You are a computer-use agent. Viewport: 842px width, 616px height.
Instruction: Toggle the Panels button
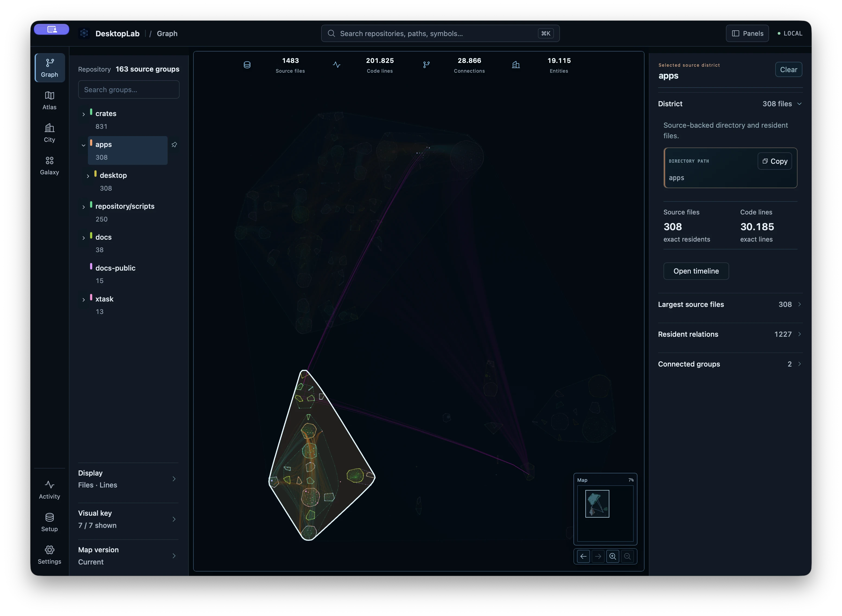tap(747, 33)
